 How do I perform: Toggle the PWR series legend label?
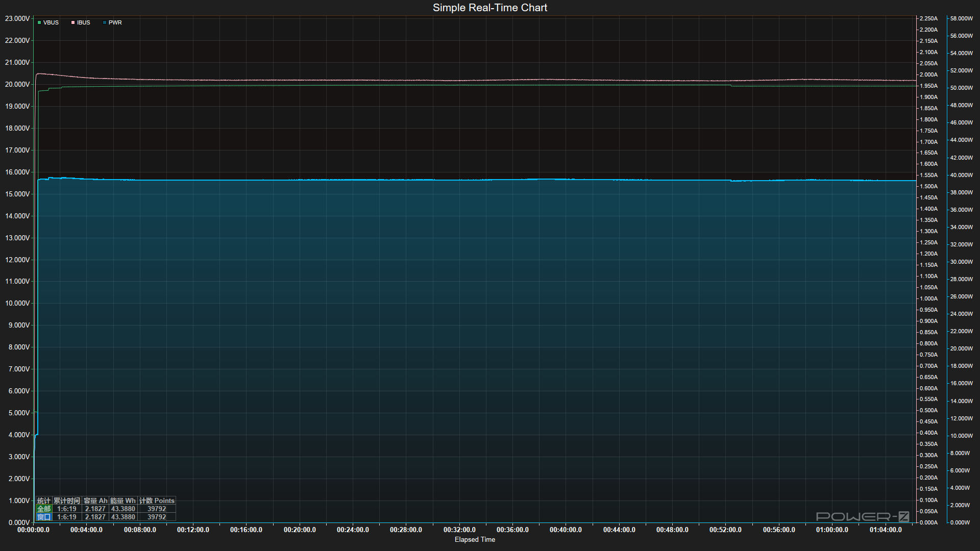pos(115,22)
